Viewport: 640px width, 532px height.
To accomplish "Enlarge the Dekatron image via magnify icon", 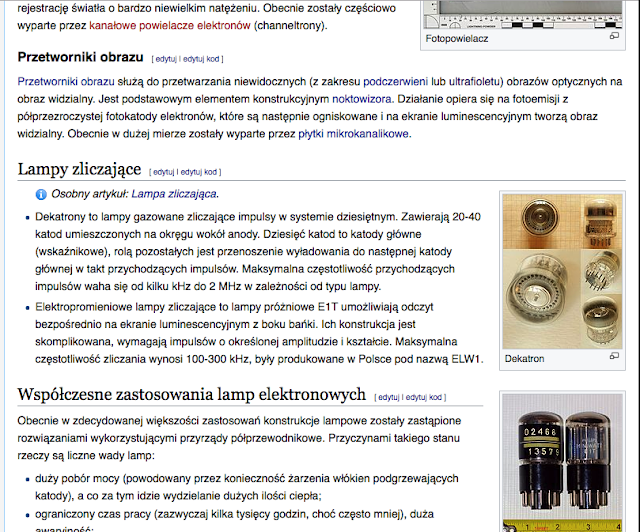I will point(614,356).
